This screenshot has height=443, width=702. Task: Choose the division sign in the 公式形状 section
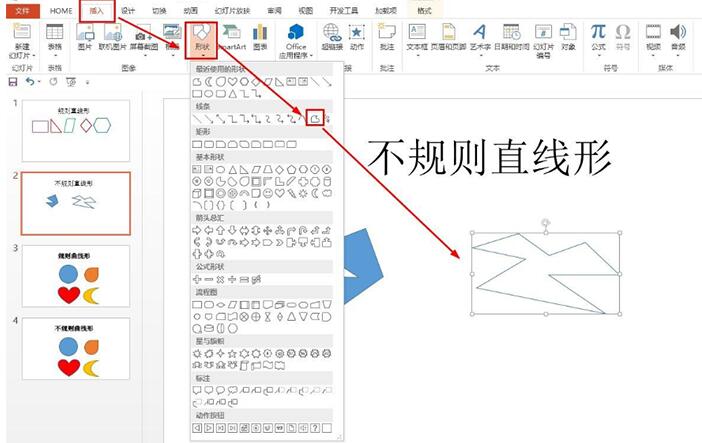232,279
